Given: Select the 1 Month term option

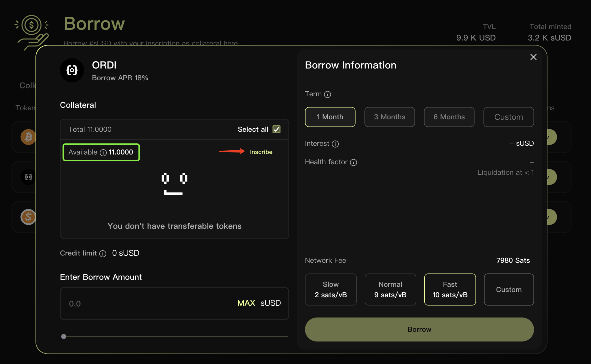Looking at the screenshot, I should 330,117.
